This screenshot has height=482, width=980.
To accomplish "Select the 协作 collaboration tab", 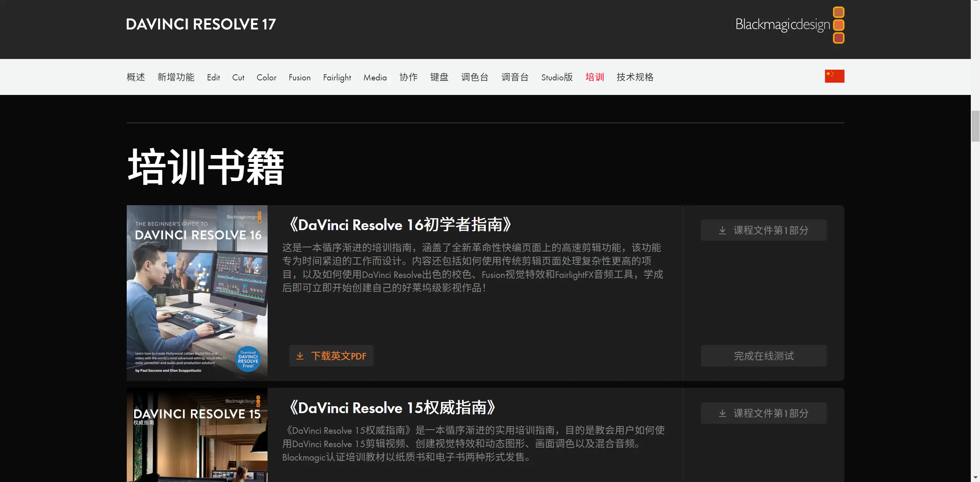I will point(408,77).
